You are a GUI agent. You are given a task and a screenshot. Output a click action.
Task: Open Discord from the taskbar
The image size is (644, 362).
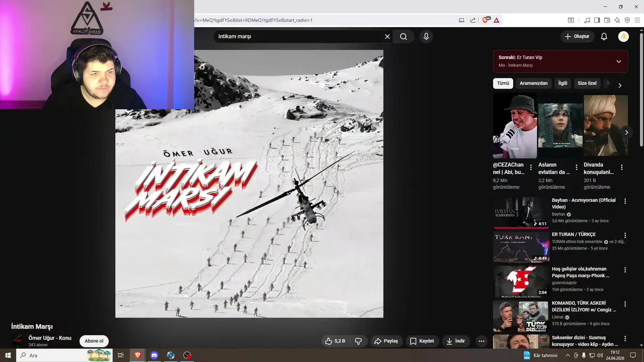154,355
